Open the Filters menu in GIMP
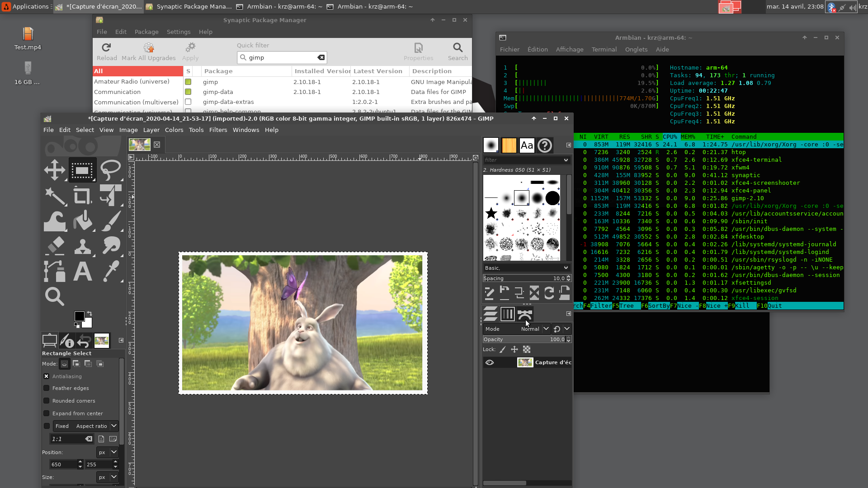 coord(218,130)
